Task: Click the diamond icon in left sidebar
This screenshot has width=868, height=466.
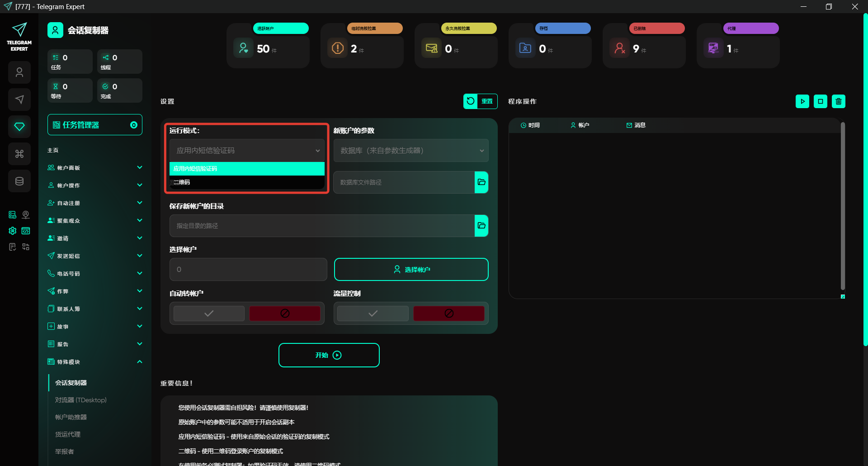Action: tap(19, 127)
